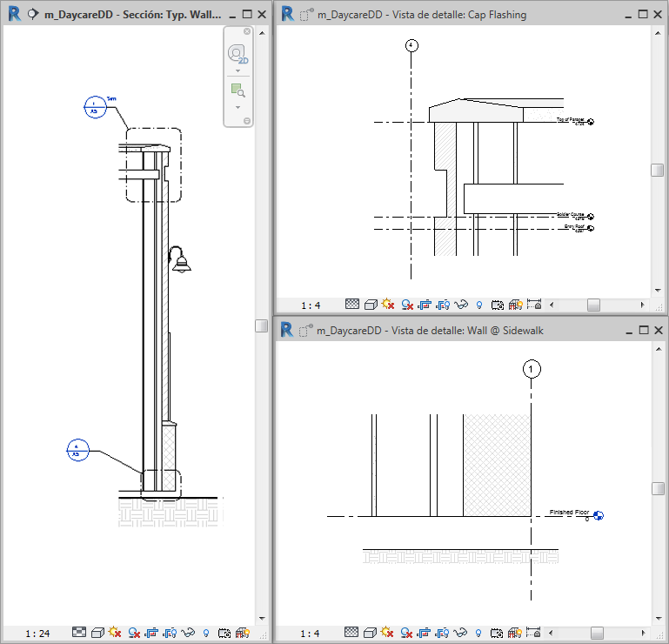The image size is (669, 644).
Task: Close the navigation bar with its X button
Action: [247, 31]
